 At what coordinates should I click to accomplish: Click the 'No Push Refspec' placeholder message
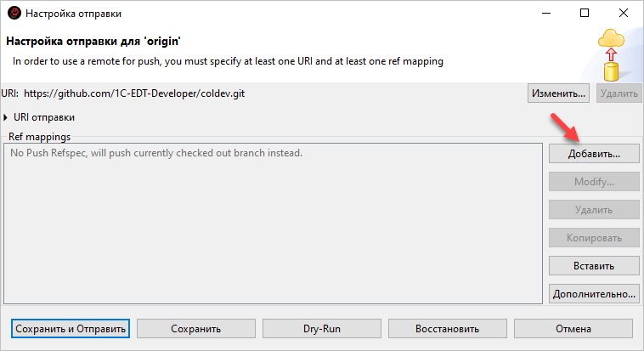pyautogui.click(x=156, y=153)
